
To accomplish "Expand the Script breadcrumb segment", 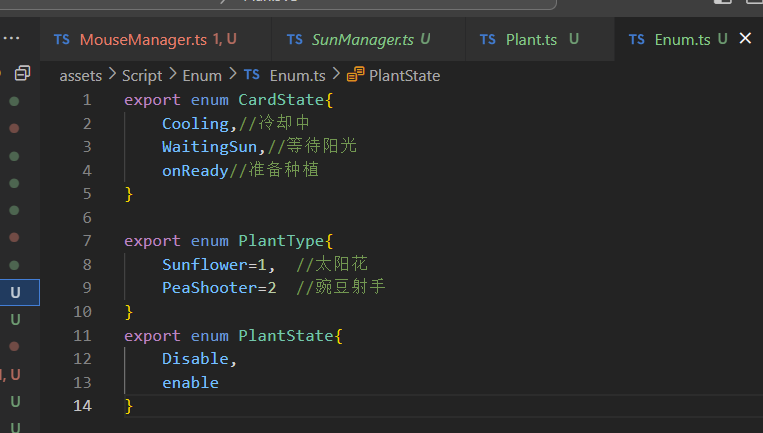I will (x=142, y=75).
